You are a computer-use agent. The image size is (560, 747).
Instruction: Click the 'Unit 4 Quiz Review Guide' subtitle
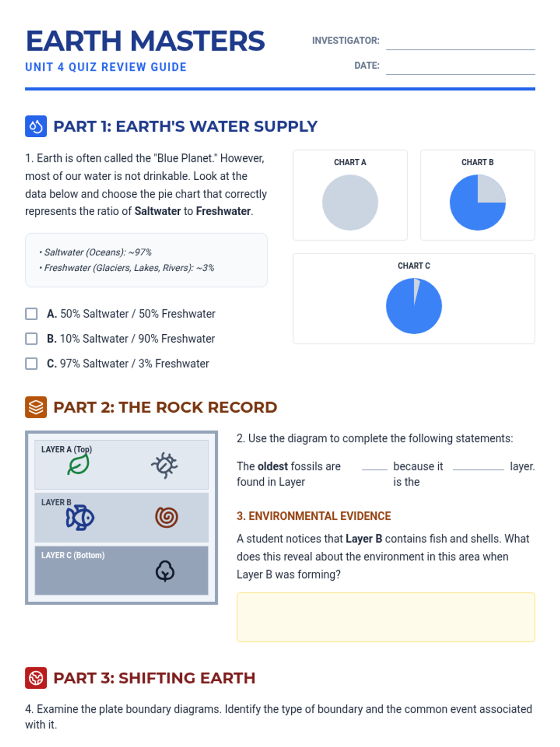pyautogui.click(x=106, y=67)
